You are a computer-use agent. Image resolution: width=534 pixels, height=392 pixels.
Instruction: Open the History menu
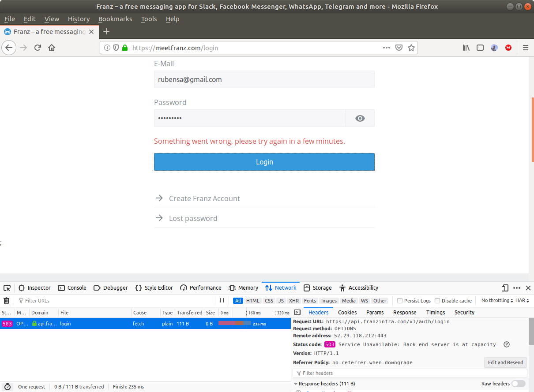coord(79,19)
